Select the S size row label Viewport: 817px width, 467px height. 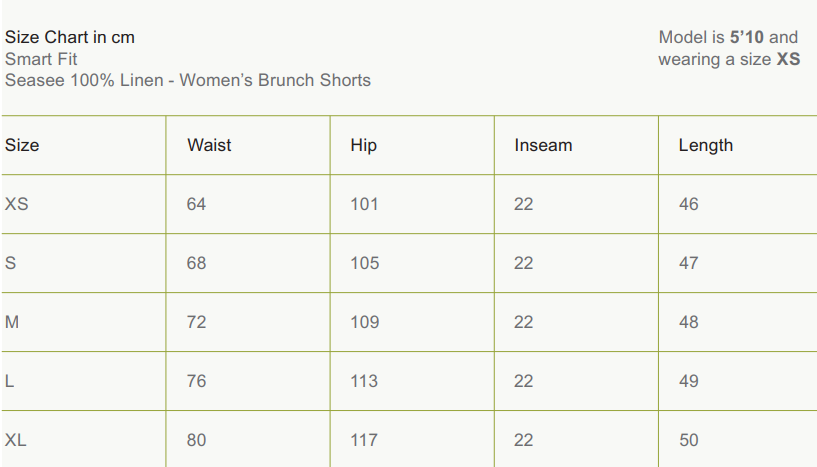click(x=11, y=263)
